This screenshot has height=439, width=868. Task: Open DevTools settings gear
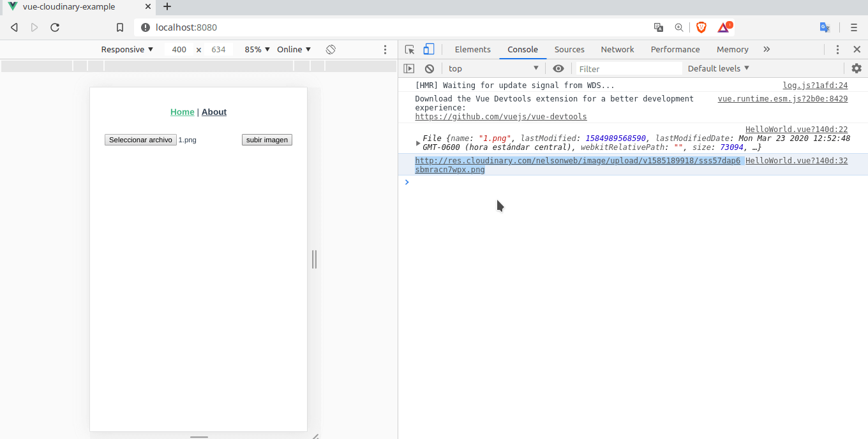coord(857,68)
